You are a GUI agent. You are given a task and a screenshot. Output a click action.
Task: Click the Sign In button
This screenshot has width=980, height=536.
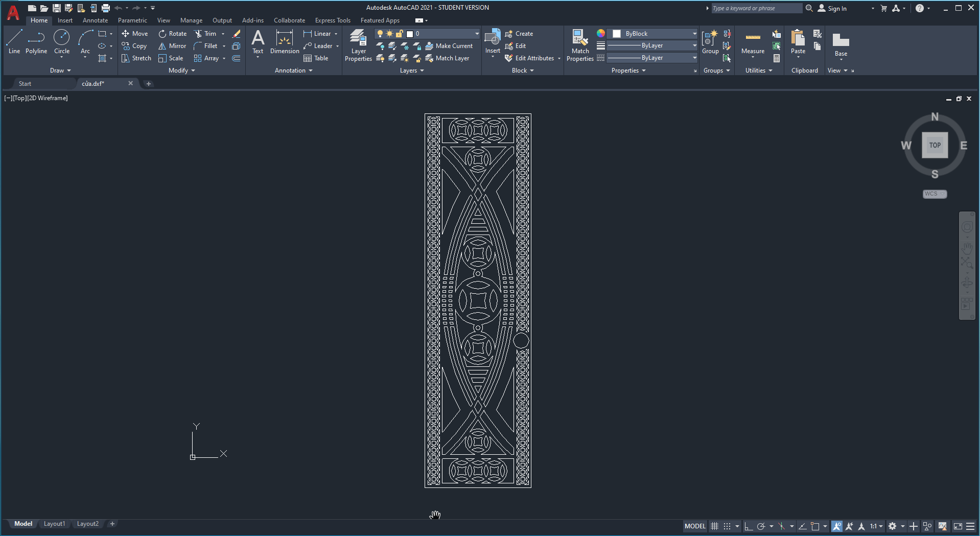[x=832, y=8]
